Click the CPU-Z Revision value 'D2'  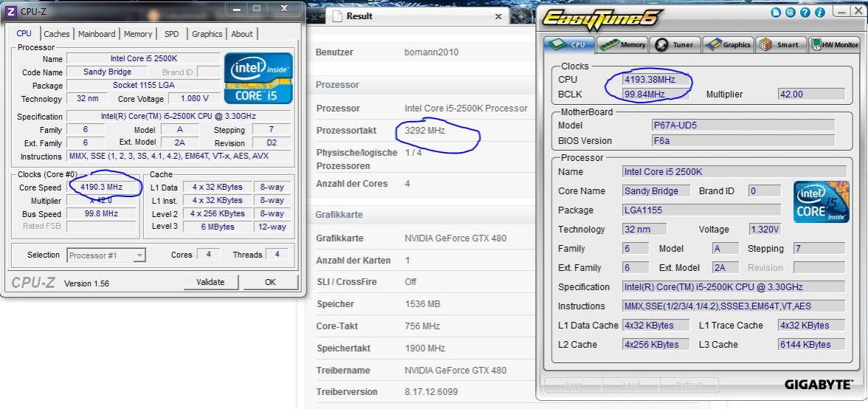(x=272, y=142)
